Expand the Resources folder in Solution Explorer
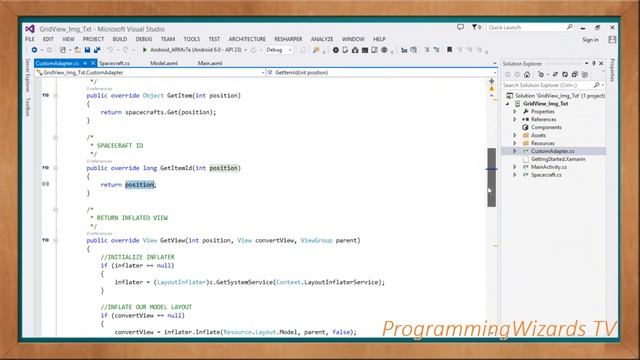Screen dimensions: 640x360 (x=515, y=143)
